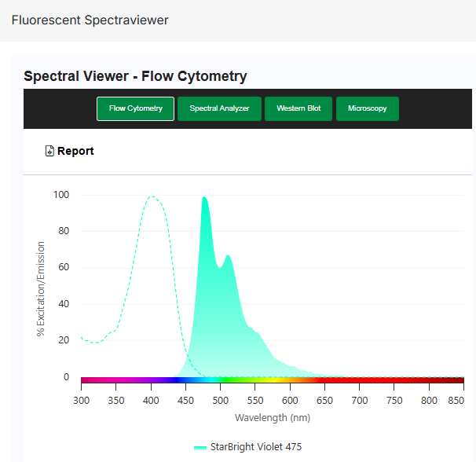Select the Flow Cytometry tab

click(135, 108)
